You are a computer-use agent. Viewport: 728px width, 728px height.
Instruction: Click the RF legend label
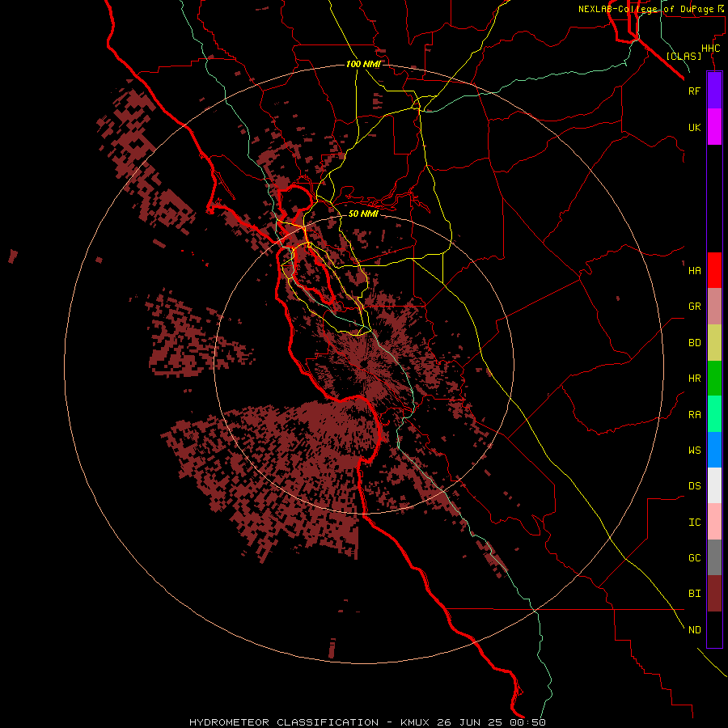(694, 91)
